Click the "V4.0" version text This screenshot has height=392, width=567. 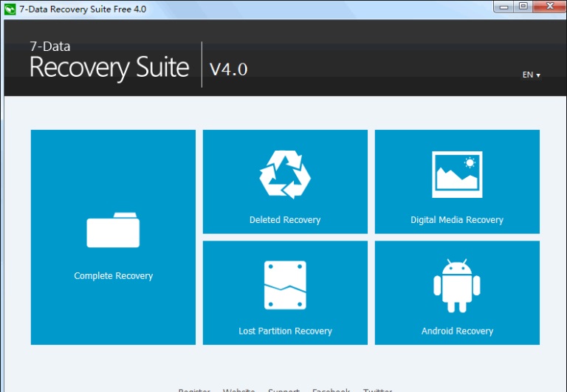point(229,69)
